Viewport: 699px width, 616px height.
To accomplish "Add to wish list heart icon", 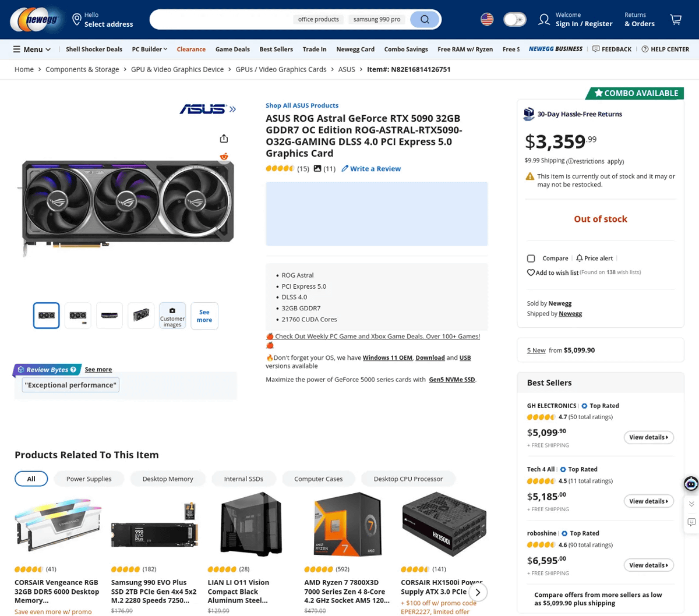I will tap(531, 272).
